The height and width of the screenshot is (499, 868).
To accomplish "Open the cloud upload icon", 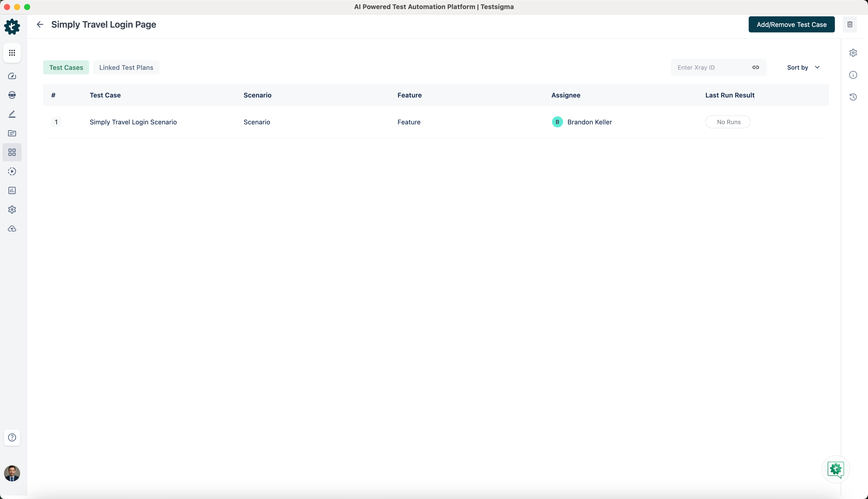I will pyautogui.click(x=12, y=229).
